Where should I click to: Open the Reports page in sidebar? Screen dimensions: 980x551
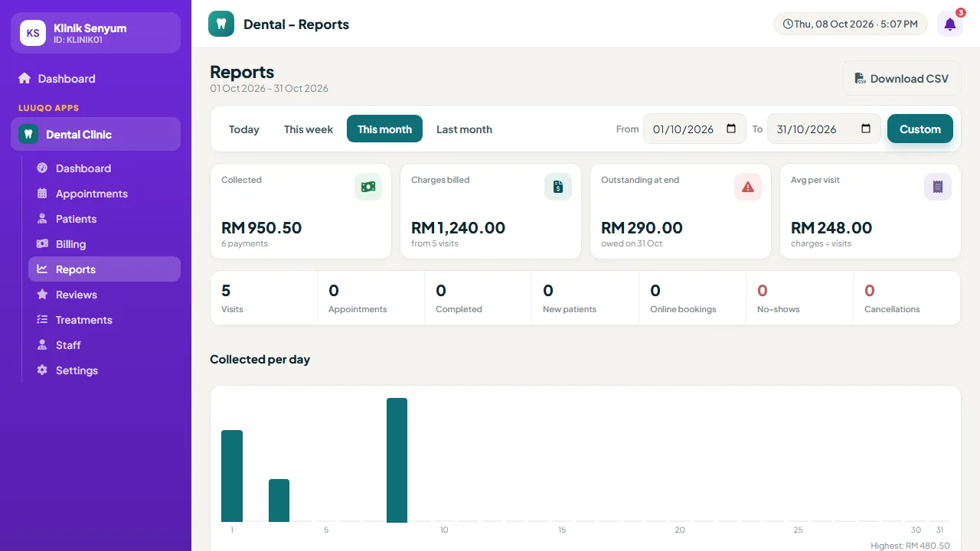tap(104, 269)
